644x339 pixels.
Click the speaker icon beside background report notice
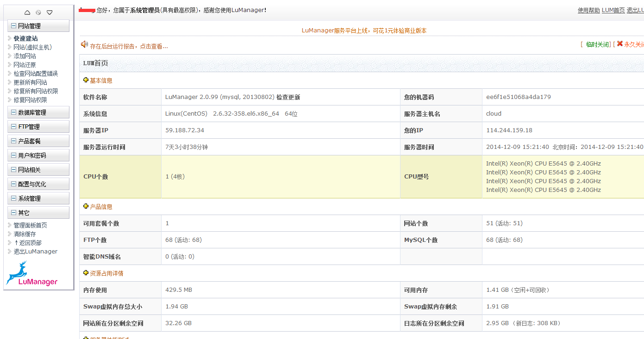click(x=84, y=44)
